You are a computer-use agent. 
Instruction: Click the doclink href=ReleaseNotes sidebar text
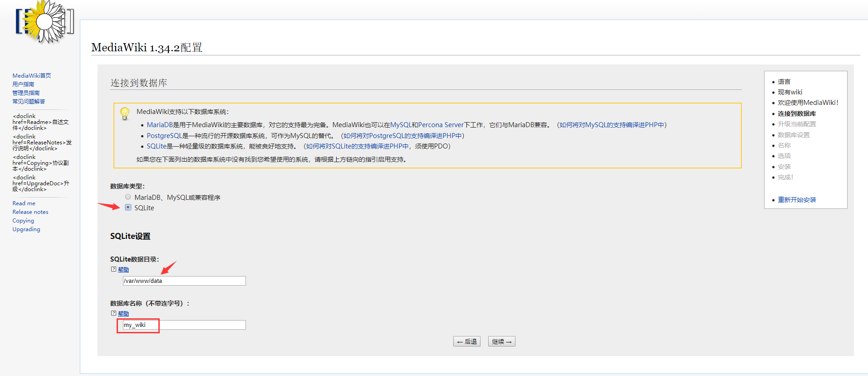pos(42,143)
